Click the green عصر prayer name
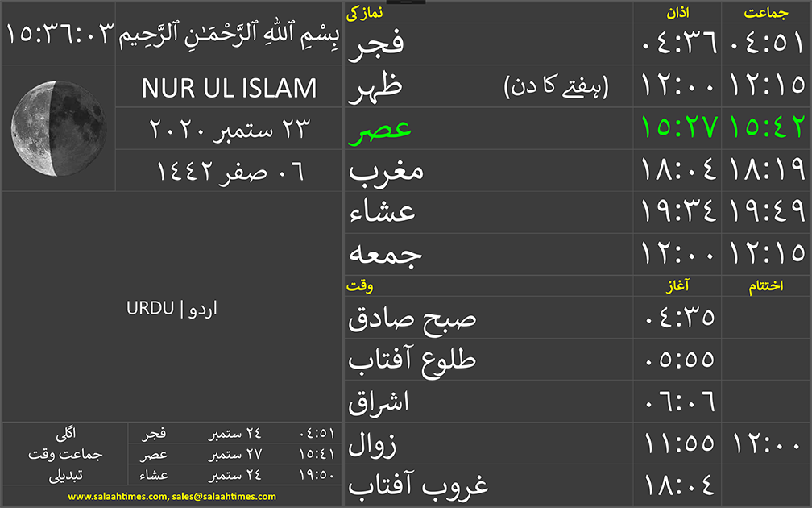 point(379,128)
